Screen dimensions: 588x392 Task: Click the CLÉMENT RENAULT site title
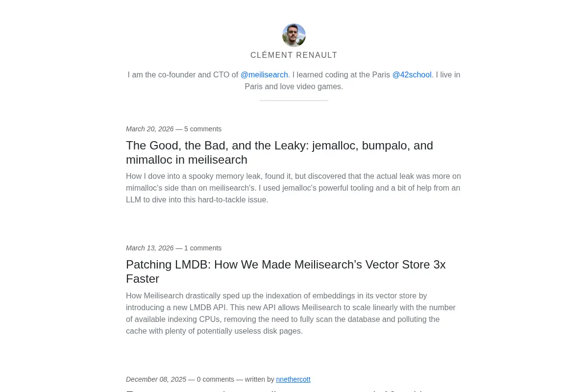click(294, 55)
